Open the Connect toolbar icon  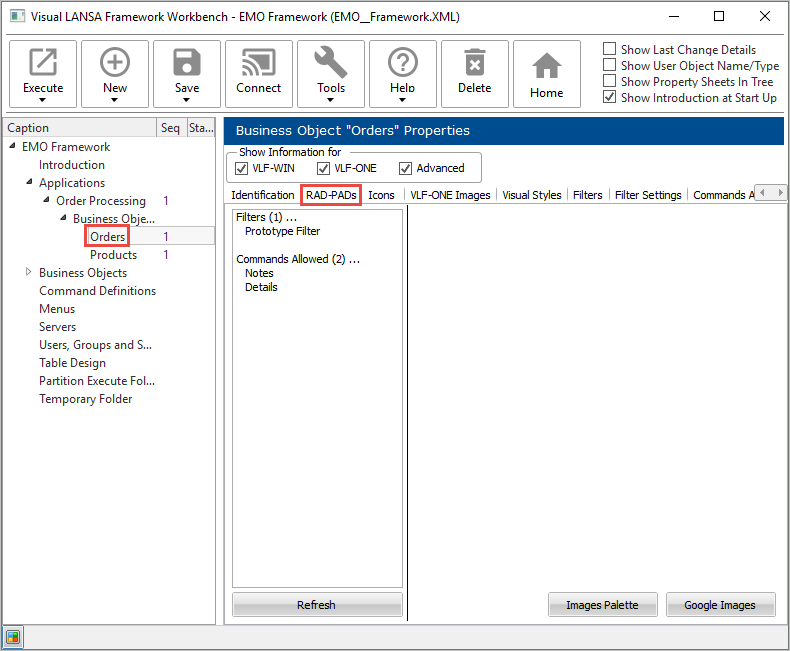tap(259, 63)
